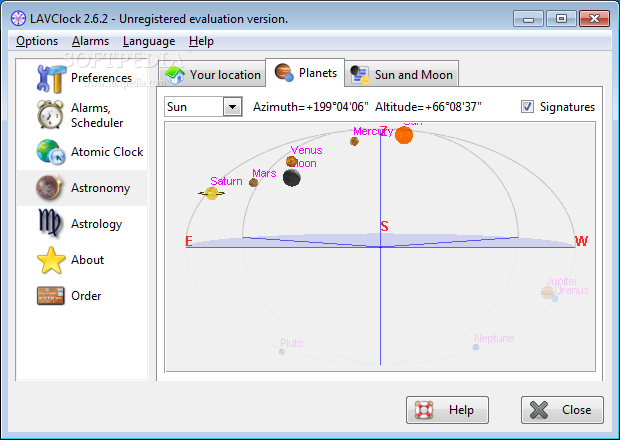
Task: Open the Options menu
Action: coord(37,41)
